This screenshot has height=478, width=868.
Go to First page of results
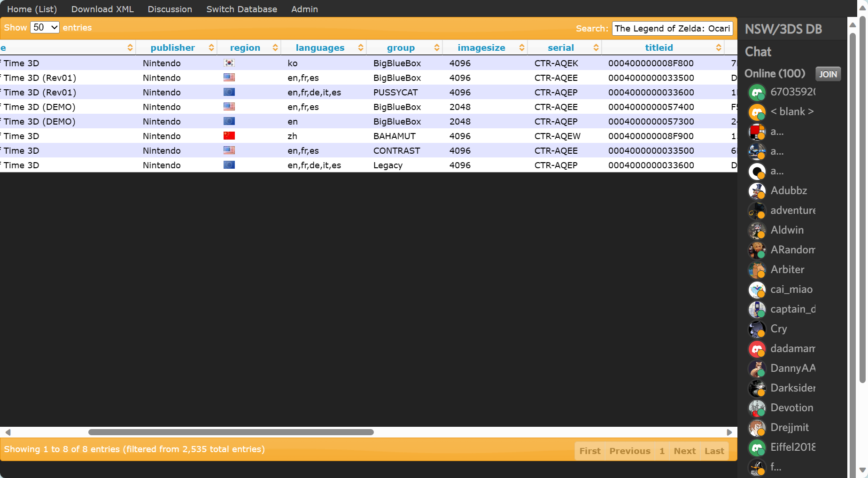coord(590,451)
